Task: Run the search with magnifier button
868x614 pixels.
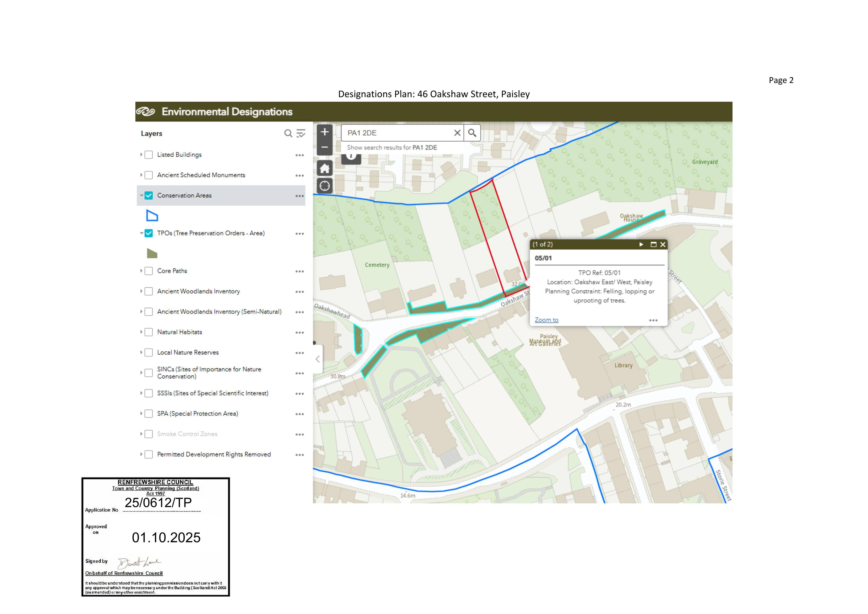Action: click(472, 133)
